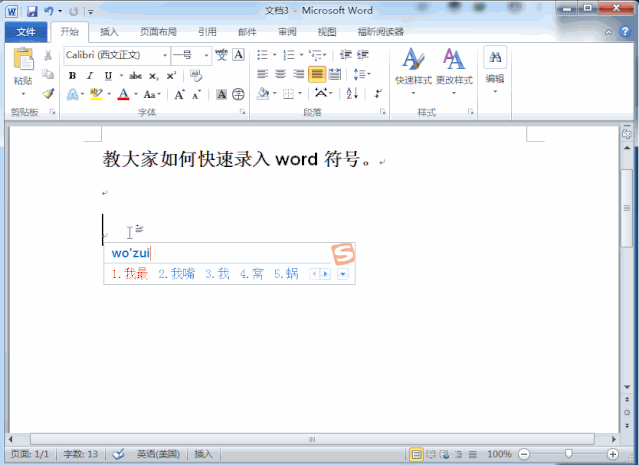Click the spell check status icon
Screen dimensions: 639x465
[118, 454]
